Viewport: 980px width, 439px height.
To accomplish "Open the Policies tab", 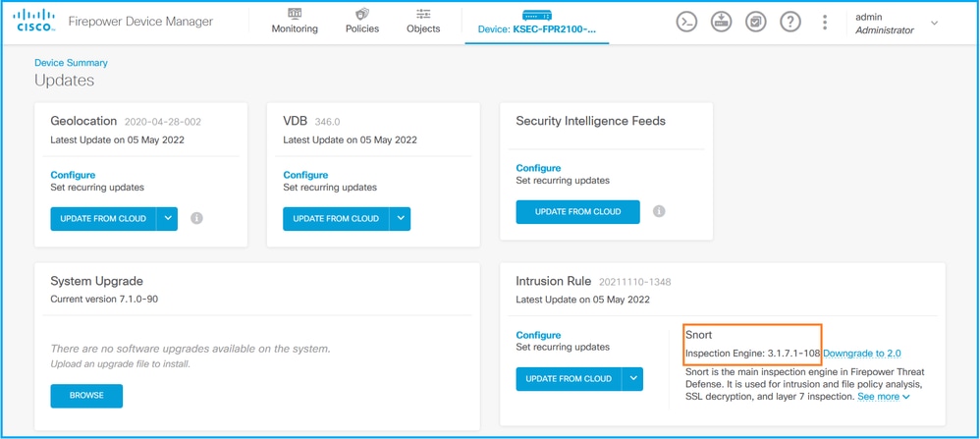I will (x=362, y=22).
